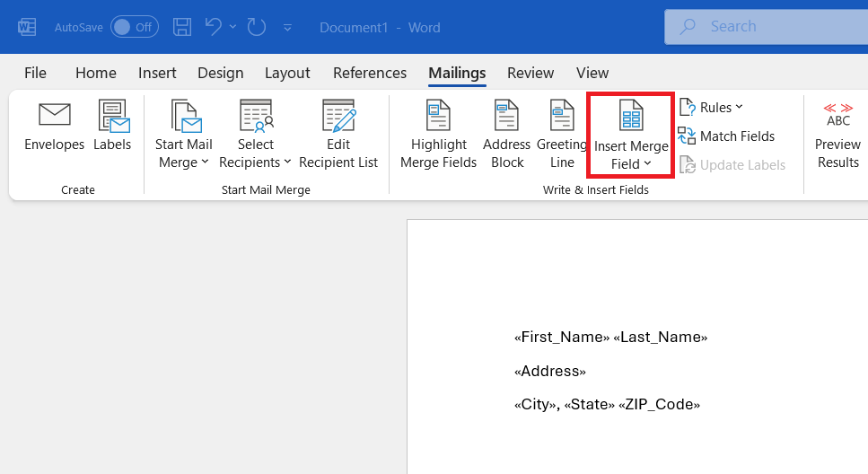Click the Insert Merge Field icon
868x474 pixels.
[631, 115]
